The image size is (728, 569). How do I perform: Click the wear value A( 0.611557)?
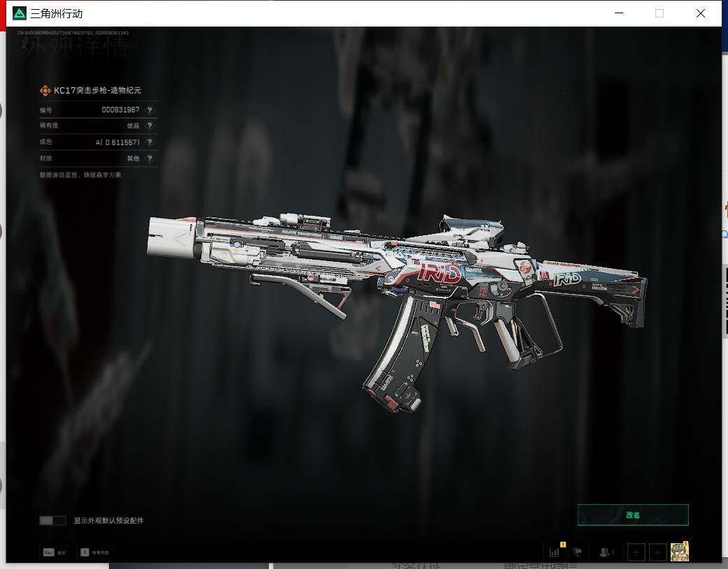tap(117, 142)
